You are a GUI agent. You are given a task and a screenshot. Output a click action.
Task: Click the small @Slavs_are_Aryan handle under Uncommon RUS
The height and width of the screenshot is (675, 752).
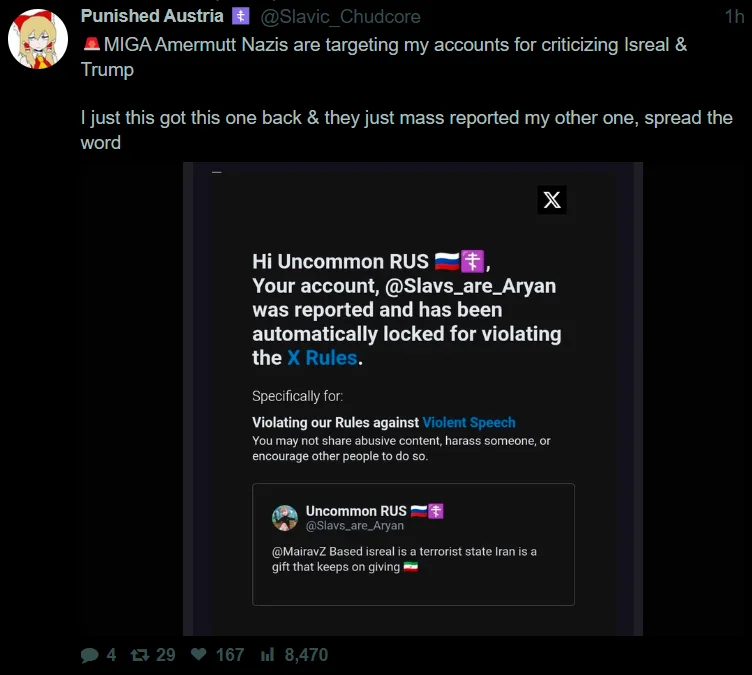tap(354, 526)
